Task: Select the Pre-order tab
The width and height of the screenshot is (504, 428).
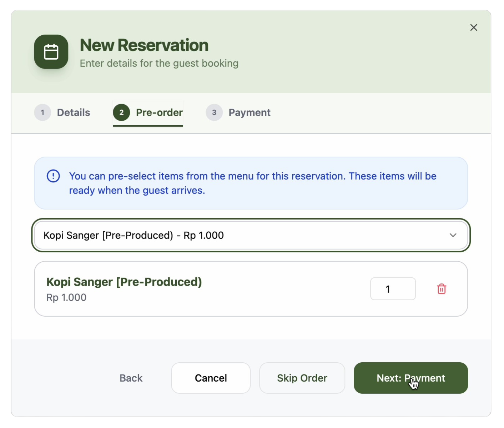Action: (x=159, y=112)
